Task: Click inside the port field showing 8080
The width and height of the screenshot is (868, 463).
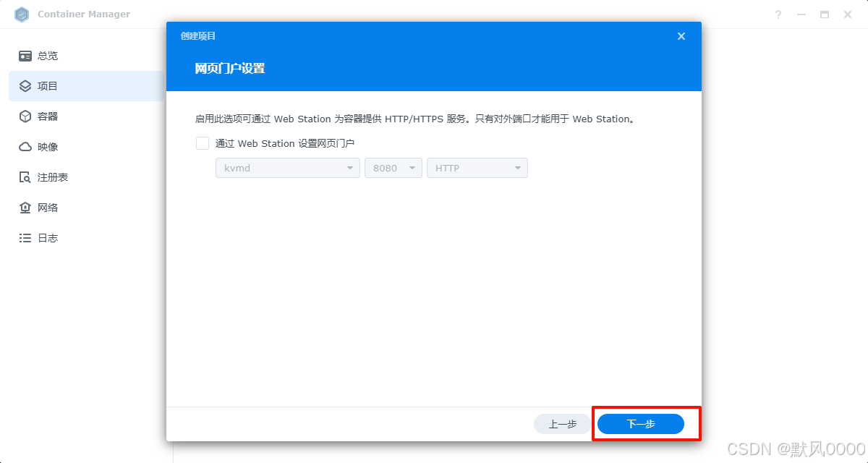Action: 385,167
